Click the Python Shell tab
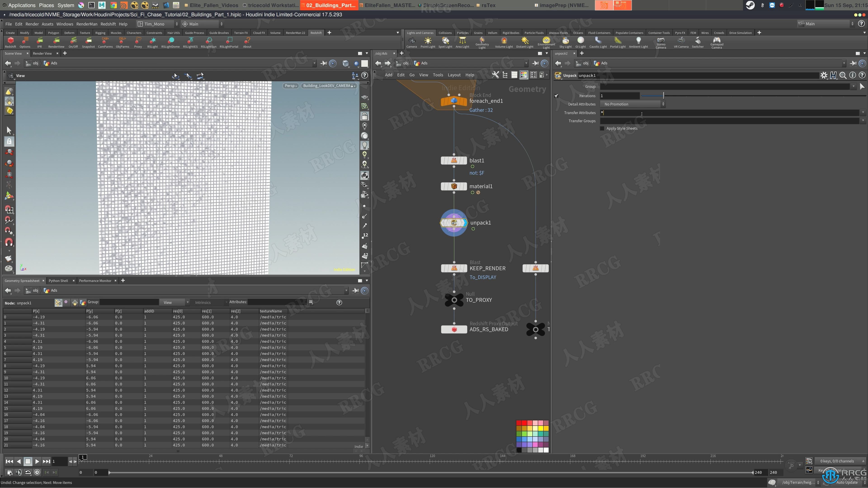Viewport: 868px width, 488px height. pyautogui.click(x=58, y=280)
